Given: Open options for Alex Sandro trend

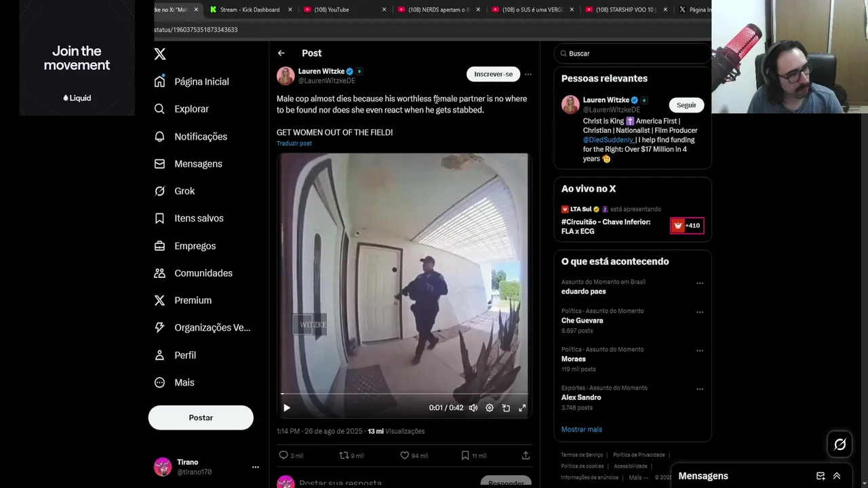Looking at the screenshot, I should (x=700, y=390).
